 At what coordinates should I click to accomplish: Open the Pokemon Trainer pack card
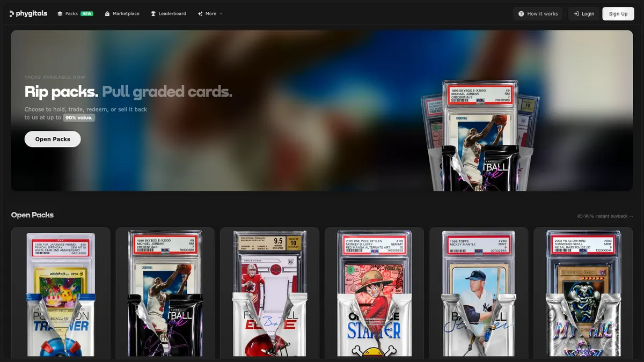(x=61, y=293)
